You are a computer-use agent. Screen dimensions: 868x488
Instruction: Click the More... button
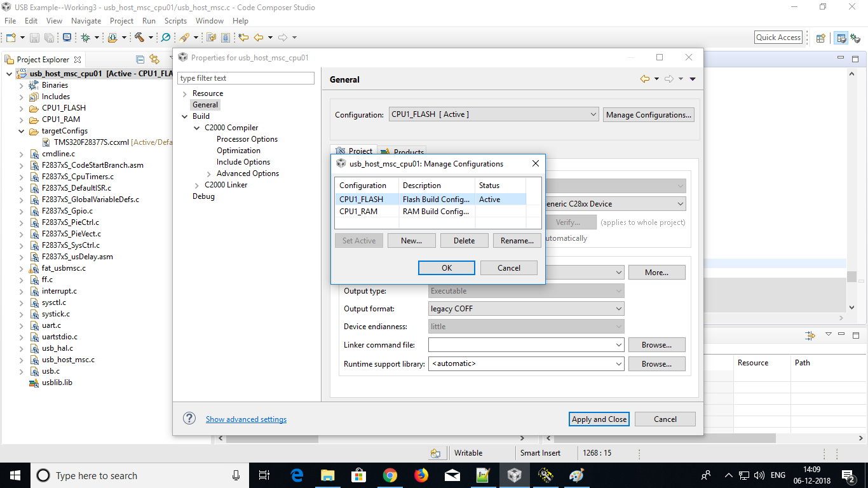coord(656,272)
